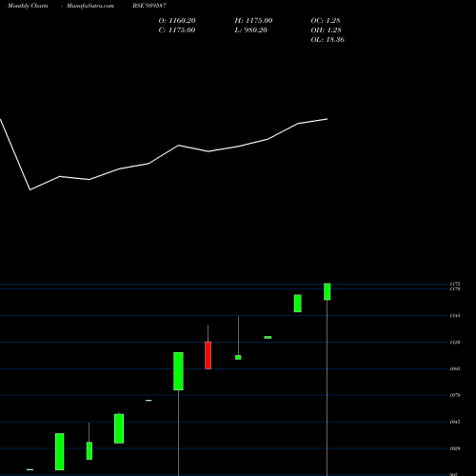Click the 1095 price axis label
476x476 pixels.
[x=455, y=369]
